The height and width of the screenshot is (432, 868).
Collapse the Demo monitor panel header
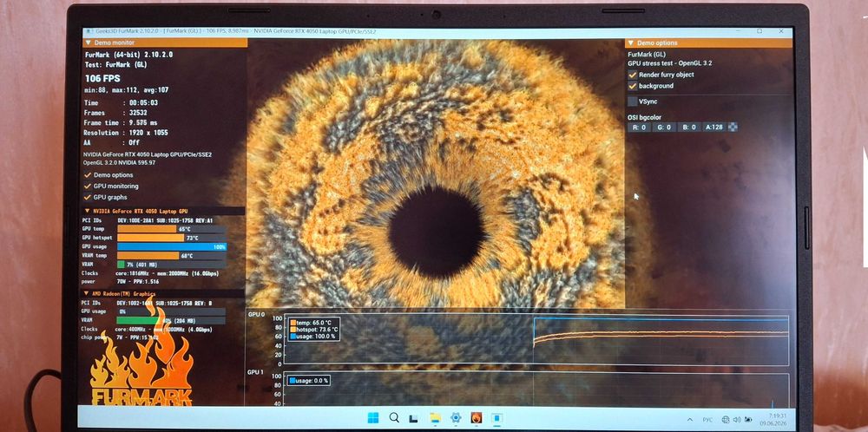(165, 43)
